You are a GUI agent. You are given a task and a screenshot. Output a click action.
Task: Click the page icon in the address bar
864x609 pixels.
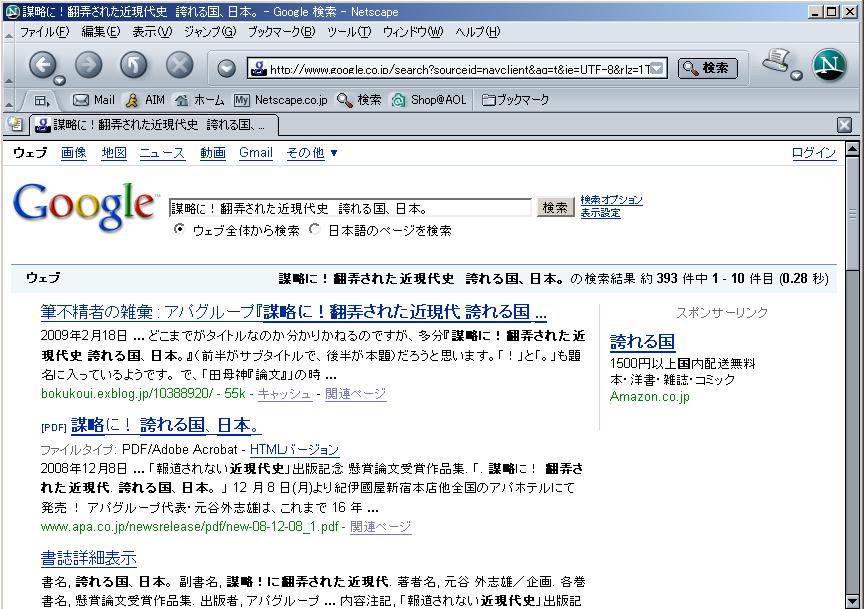pos(258,68)
